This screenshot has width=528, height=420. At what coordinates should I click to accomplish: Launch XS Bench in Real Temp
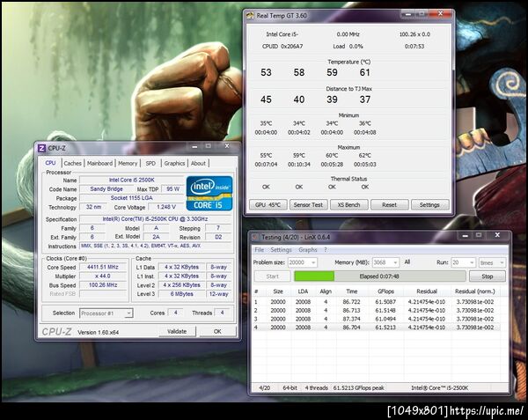click(x=348, y=205)
